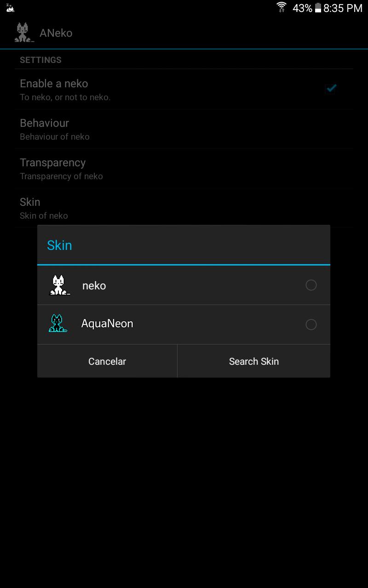Select the neko radio button
Image resolution: width=368 pixels, height=588 pixels.
tap(311, 285)
